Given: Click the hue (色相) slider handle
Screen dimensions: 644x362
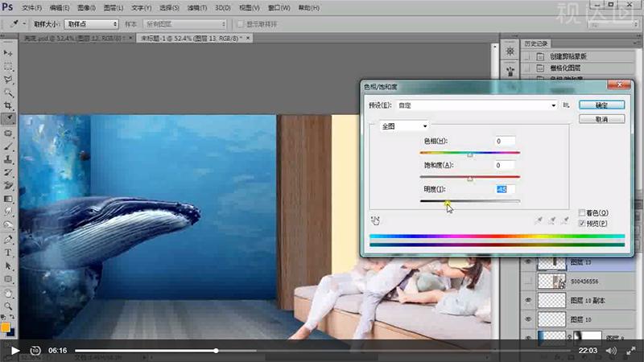Looking at the screenshot, I should [x=470, y=154].
